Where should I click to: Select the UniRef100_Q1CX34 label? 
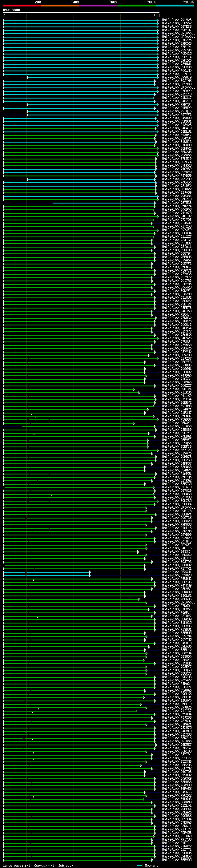point(177,379)
